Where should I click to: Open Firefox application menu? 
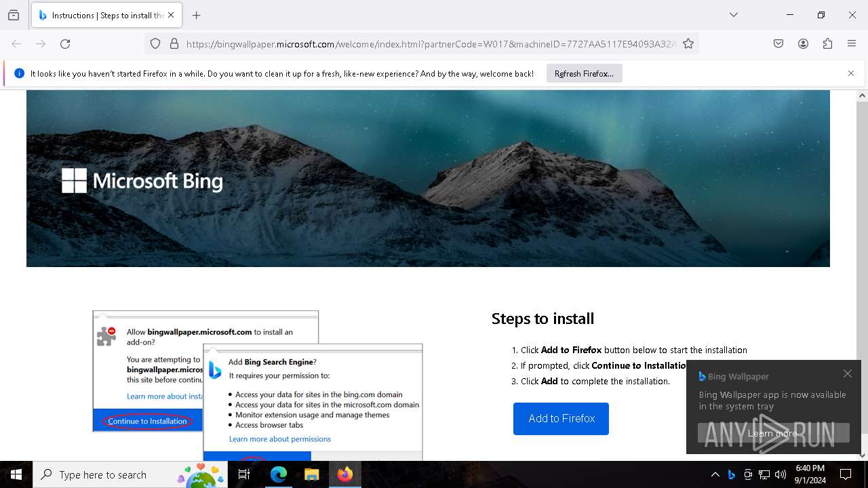click(852, 43)
